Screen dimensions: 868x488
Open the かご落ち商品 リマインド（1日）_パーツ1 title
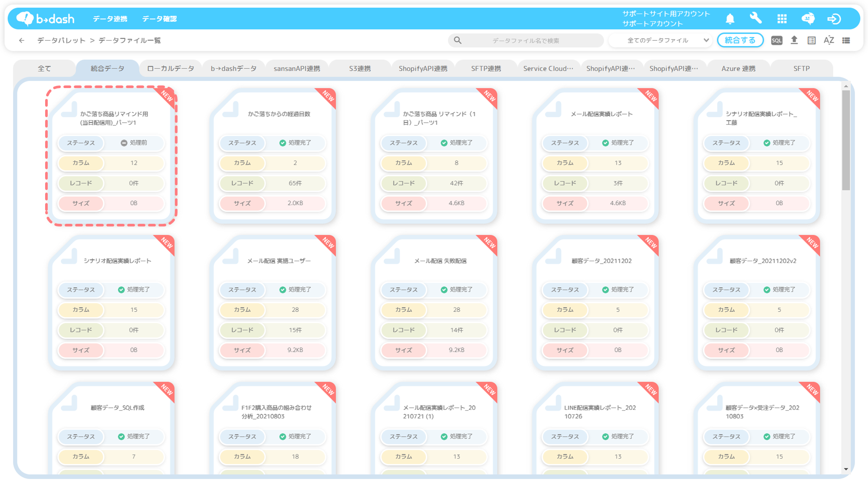pos(439,118)
